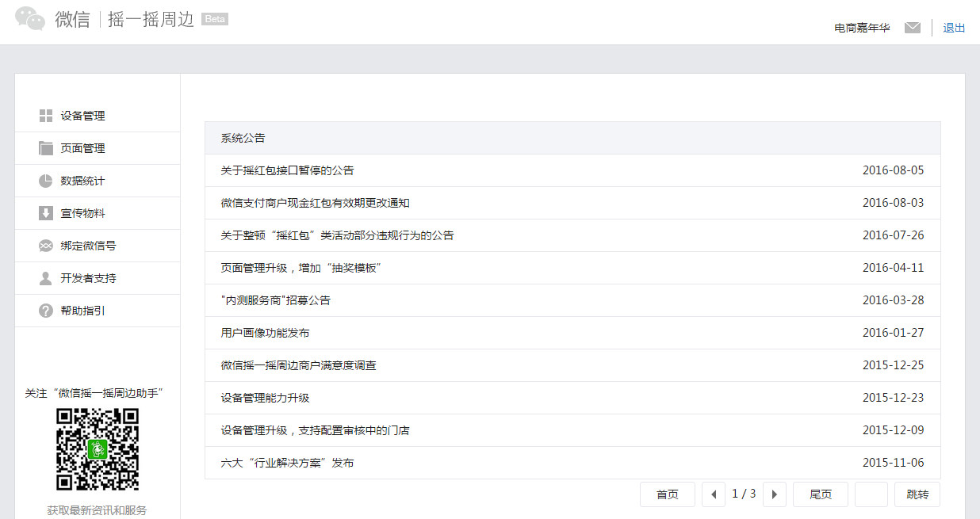980x519 pixels.
Task: Open 绑定微信号 via the chat icon
Action: coord(46,245)
